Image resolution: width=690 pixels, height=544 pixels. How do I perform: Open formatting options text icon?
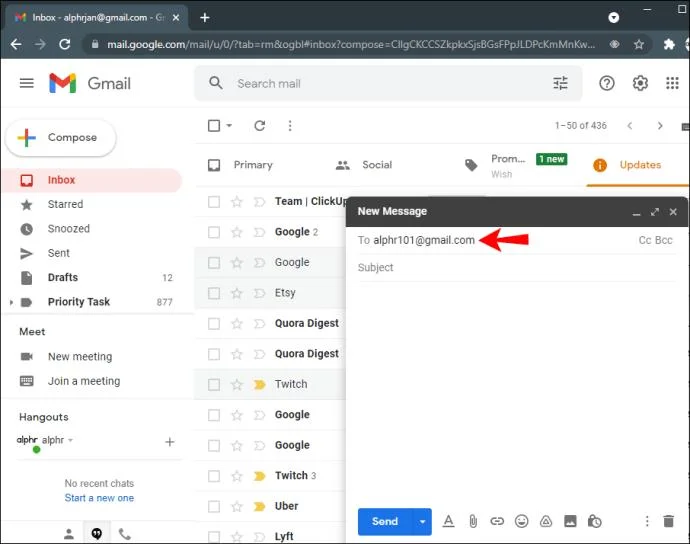tap(448, 522)
